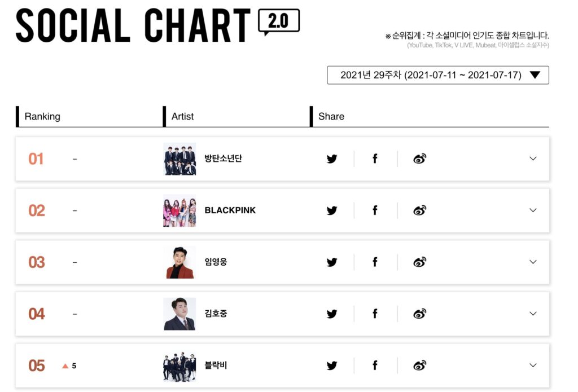Image resolution: width=578 pixels, height=392 pixels.
Task: Share 블락비 on Facebook
Action: (375, 365)
